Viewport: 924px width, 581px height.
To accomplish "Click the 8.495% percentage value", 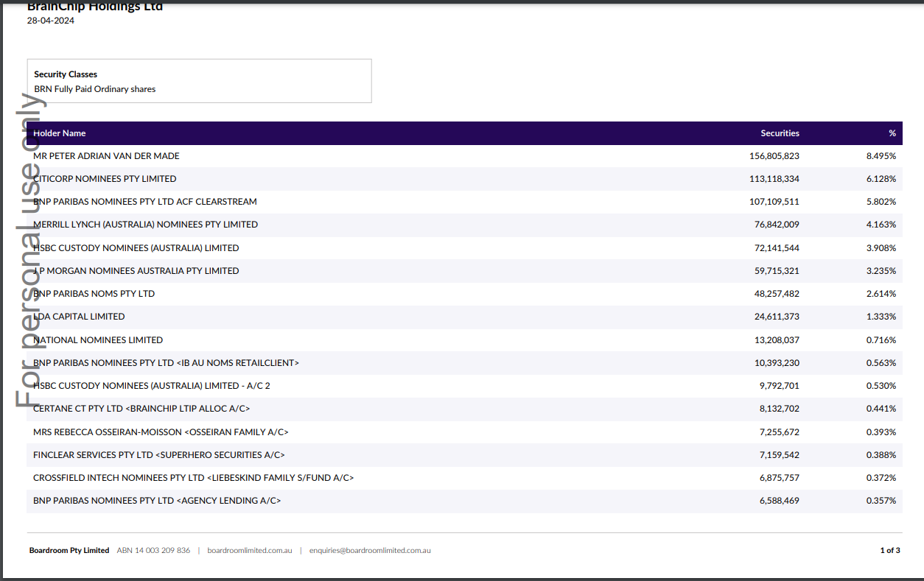I will click(x=881, y=156).
